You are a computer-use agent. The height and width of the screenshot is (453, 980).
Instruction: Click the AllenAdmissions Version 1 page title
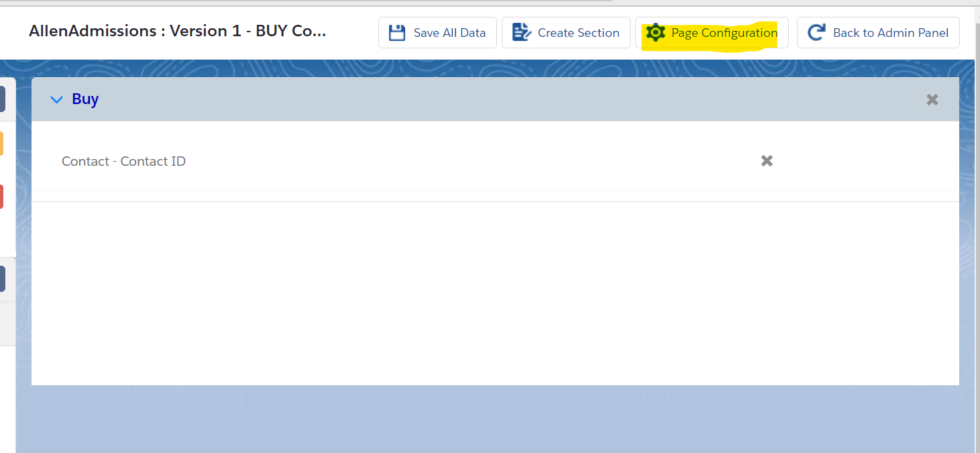(x=177, y=32)
